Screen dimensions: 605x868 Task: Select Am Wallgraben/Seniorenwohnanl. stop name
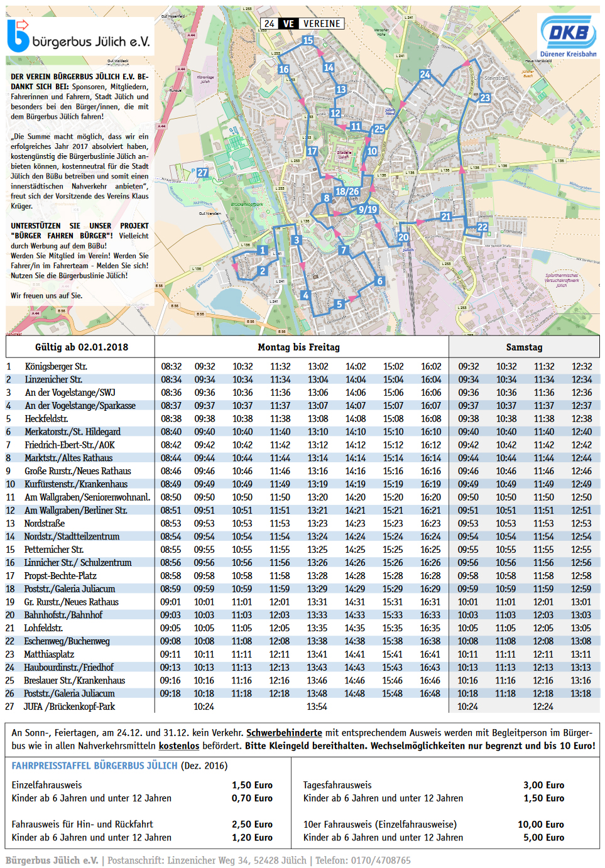(87, 497)
